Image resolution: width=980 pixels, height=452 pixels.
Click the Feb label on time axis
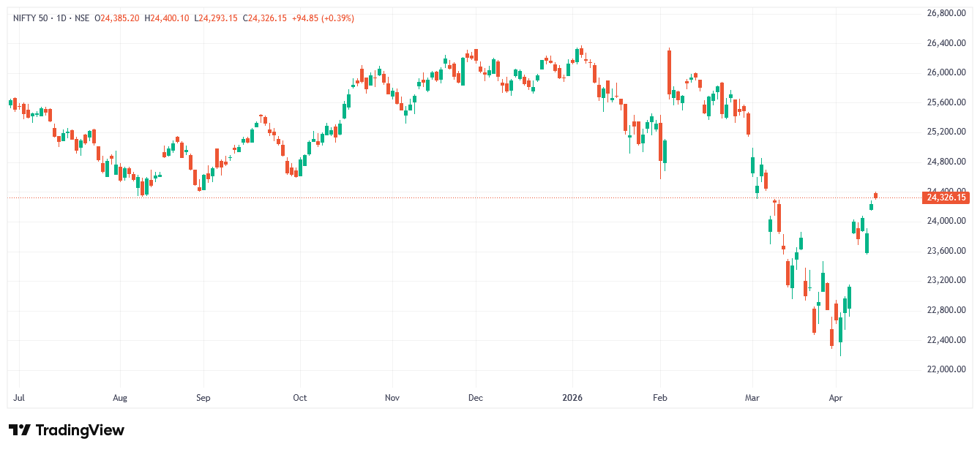660,398
